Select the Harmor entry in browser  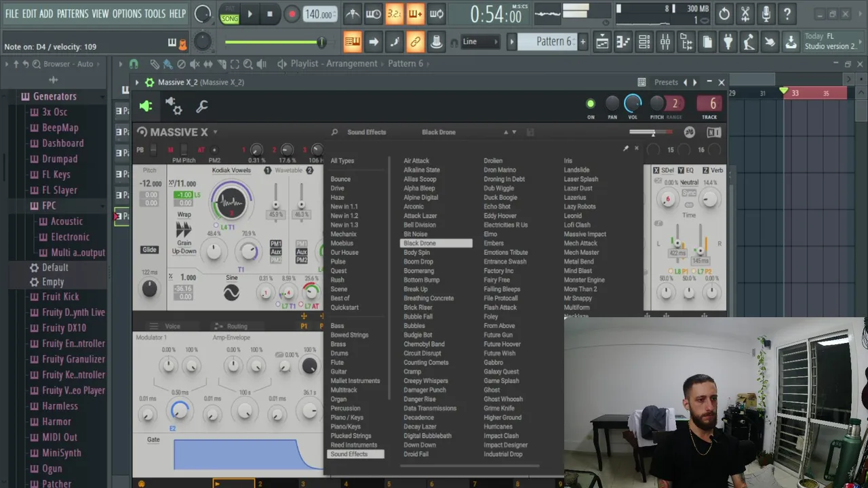point(56,422)
